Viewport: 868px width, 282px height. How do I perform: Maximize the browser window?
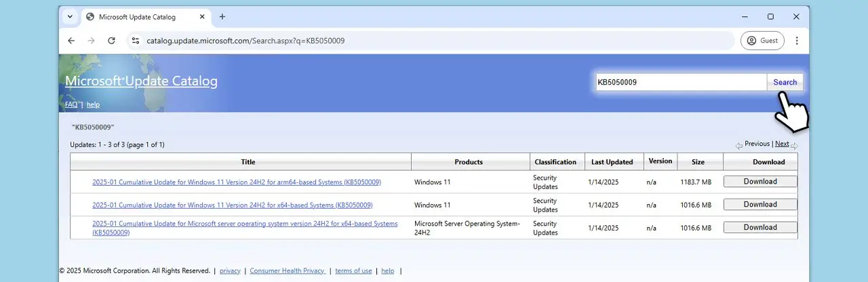[770, 17]
